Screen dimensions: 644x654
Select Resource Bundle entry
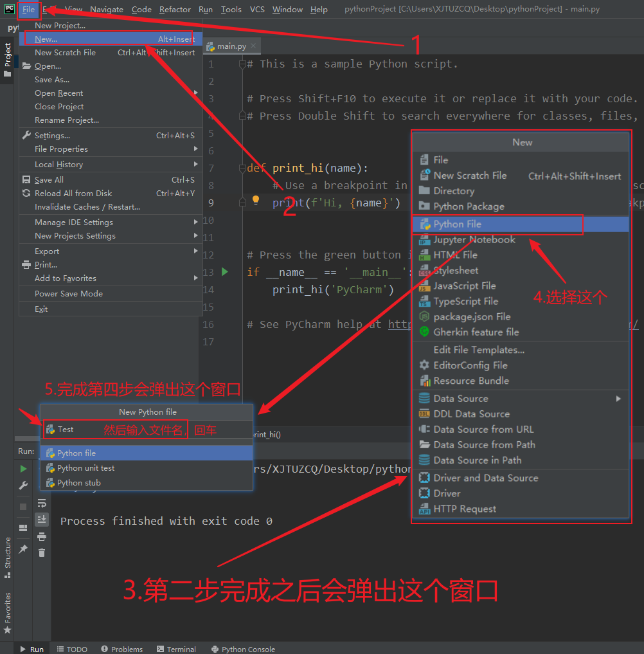point(521,381)
